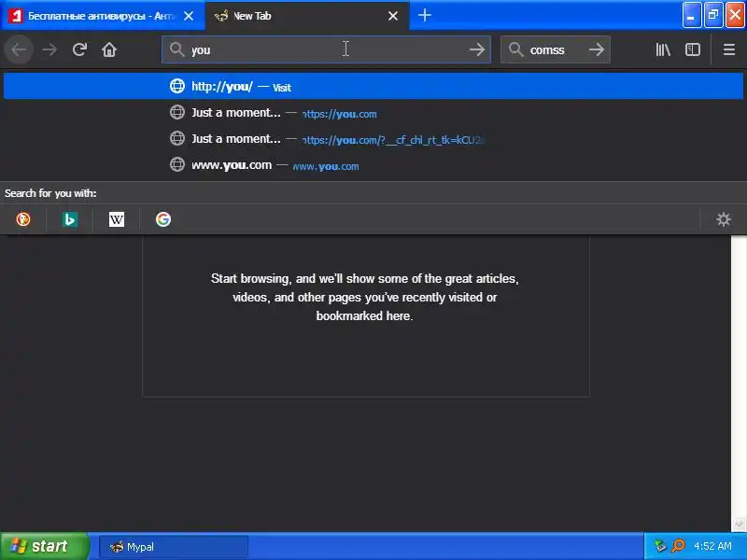Search with Wikipedia engine icon

pos(116,219)
